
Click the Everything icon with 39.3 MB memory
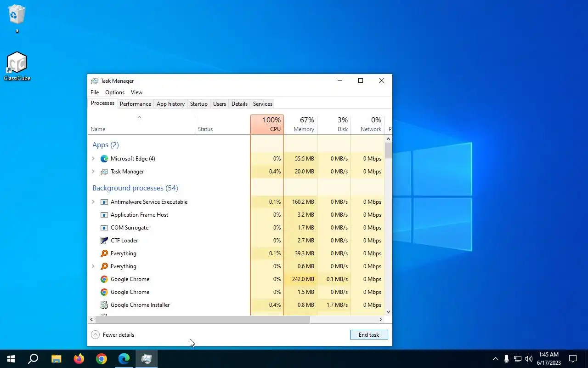[104, 253]
